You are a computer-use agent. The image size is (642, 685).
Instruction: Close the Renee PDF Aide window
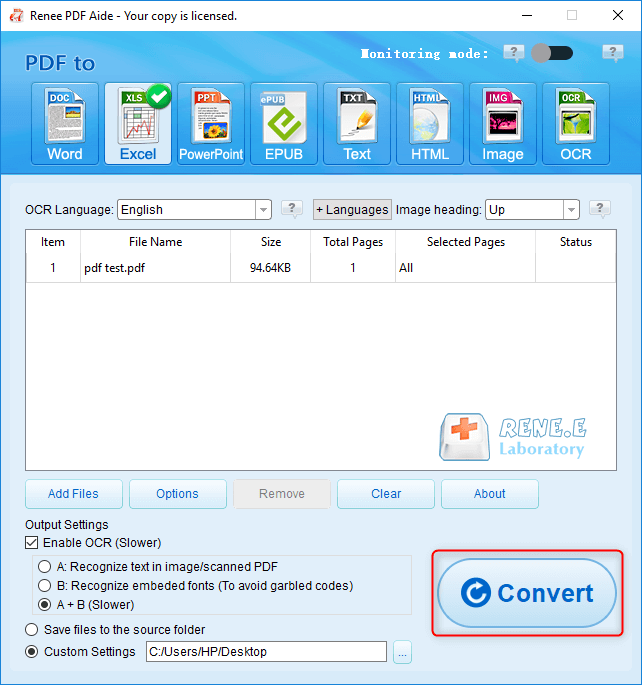(x=618, y=16)
